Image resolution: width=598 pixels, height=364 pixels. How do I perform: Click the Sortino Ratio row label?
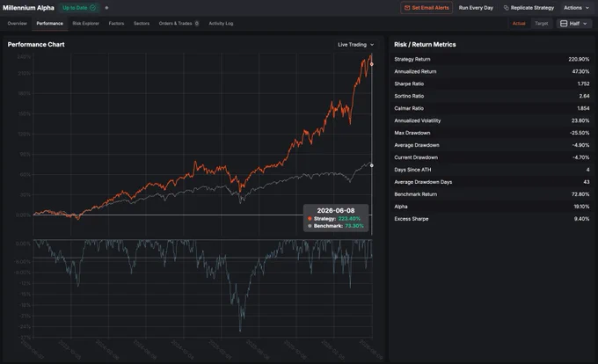point(409,96)
